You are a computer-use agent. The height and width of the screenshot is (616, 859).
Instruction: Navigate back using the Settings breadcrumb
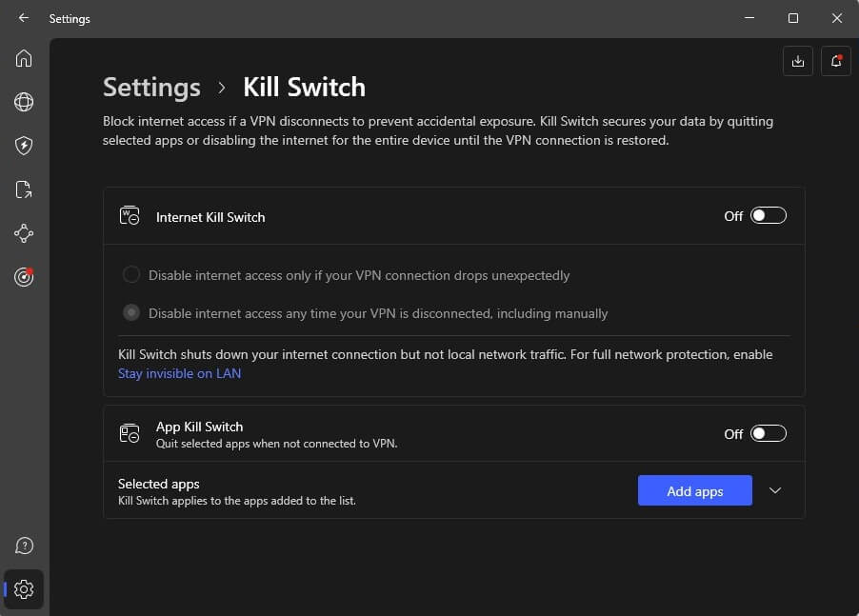pyautogui.click(x=150, y=87)
